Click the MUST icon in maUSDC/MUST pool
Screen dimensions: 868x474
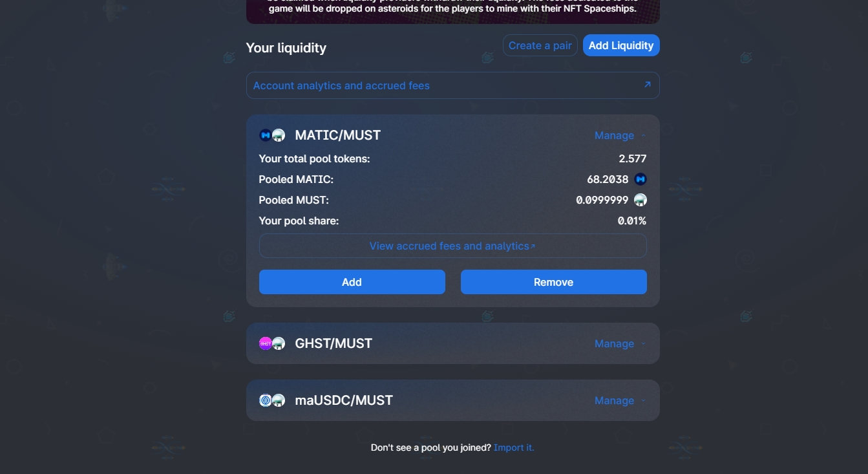[279, 400]
